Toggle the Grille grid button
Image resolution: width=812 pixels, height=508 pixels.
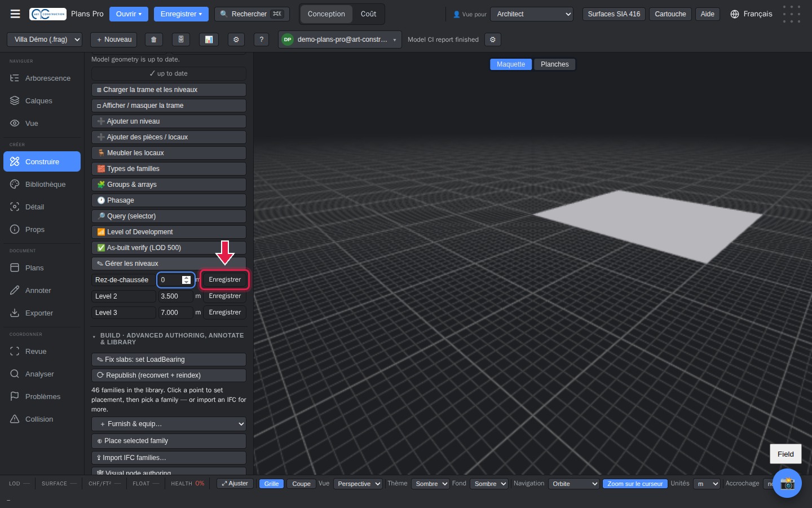[271, 484]
